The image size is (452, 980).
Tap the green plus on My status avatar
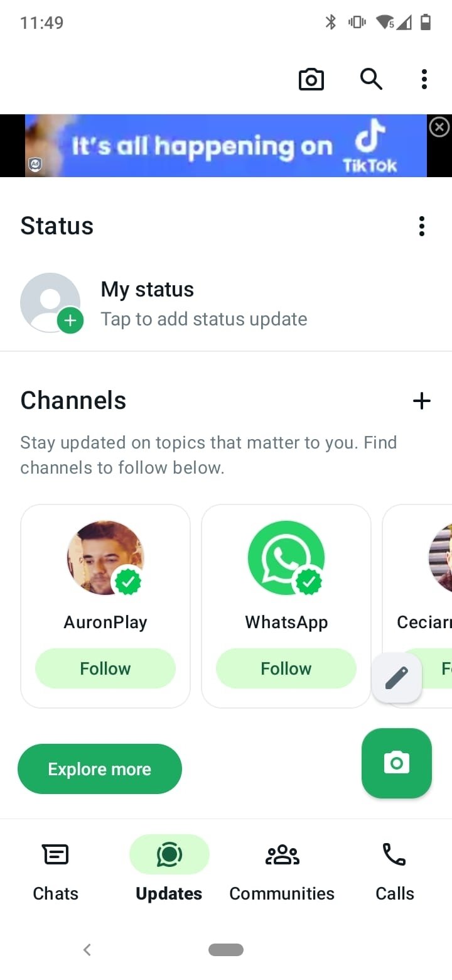(x=71, y=320)
